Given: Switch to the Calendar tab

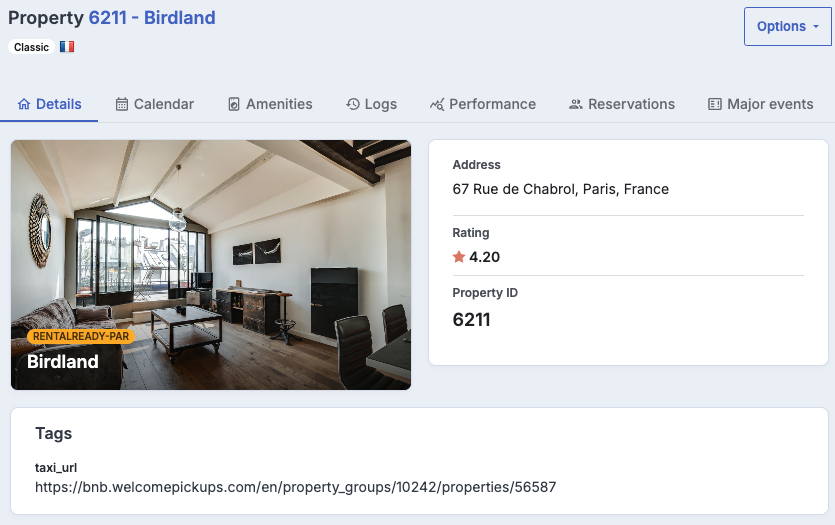Looking at the screenshot, I should click(x=155, y=104).
